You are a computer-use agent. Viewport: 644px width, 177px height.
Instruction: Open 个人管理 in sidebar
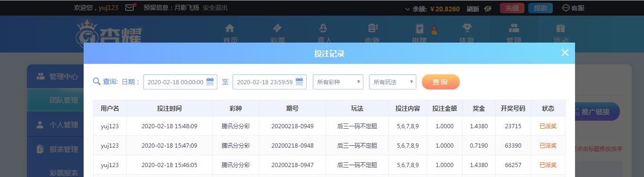tap(55, 124)
